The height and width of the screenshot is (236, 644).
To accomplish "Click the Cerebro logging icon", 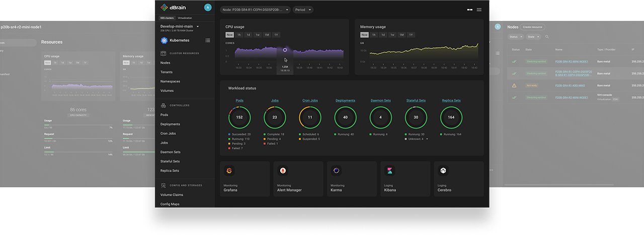I will 443,171.
